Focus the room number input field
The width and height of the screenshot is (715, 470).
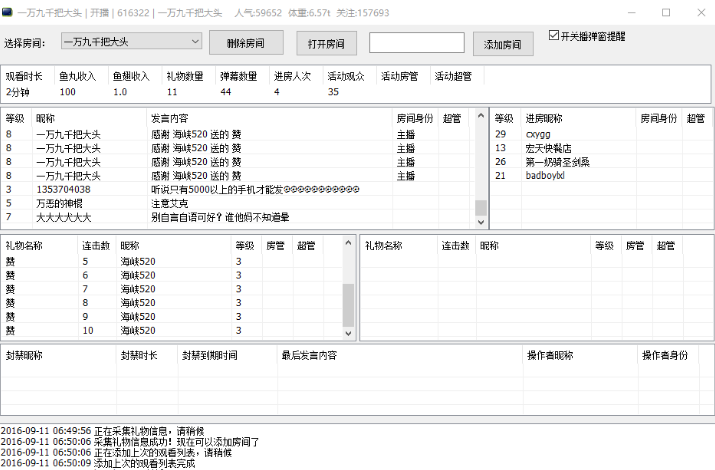tap(416, 43)
